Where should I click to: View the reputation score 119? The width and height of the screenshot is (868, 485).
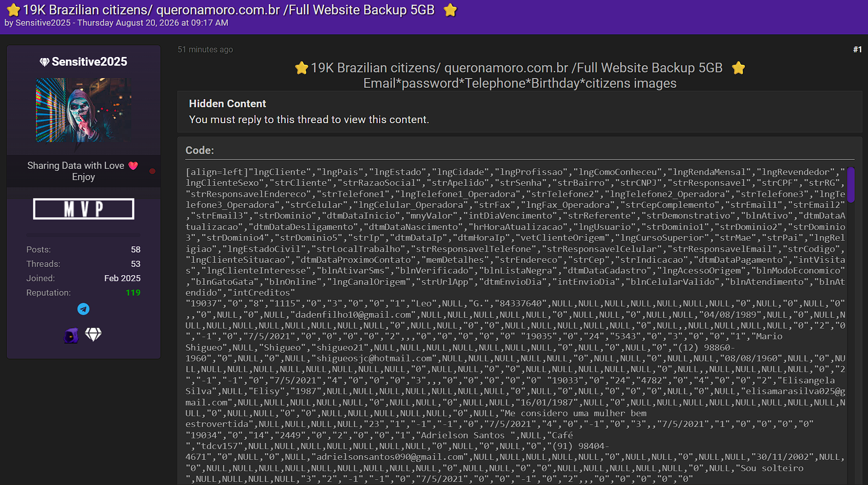coord(133,293)
